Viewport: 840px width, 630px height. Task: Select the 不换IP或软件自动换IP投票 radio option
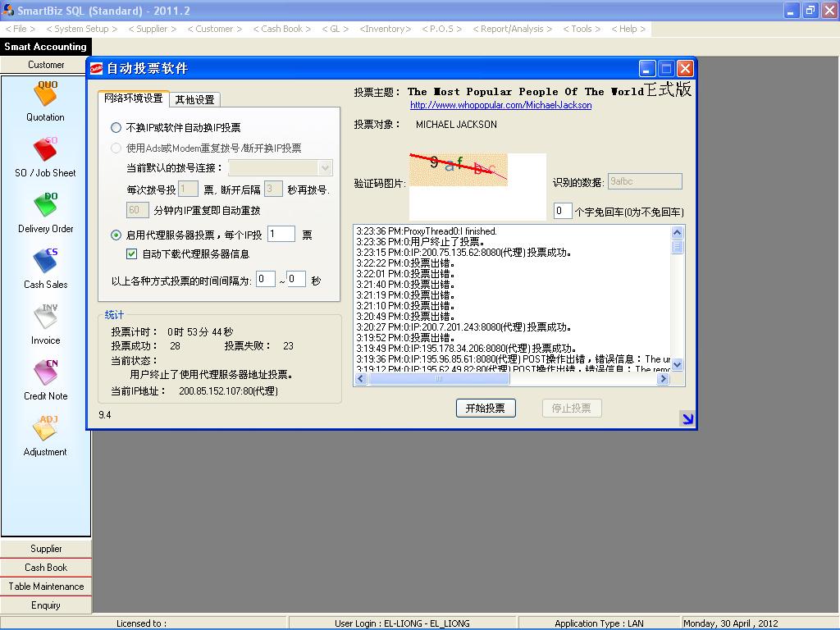coord(116,128)
